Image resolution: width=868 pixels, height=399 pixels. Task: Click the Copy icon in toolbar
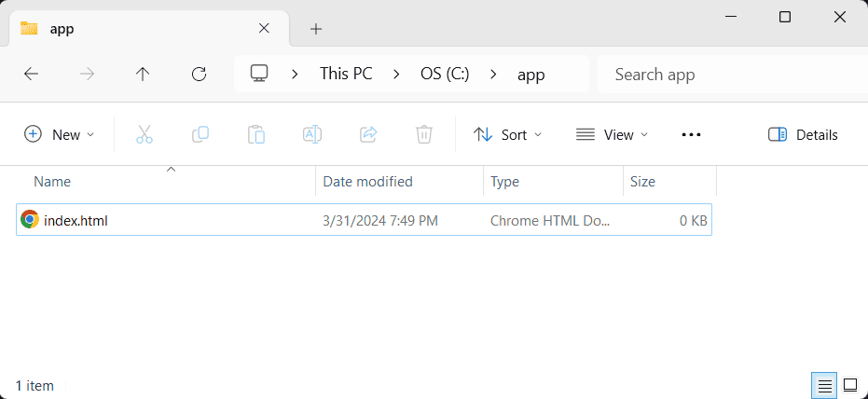(x=200, y=134)
